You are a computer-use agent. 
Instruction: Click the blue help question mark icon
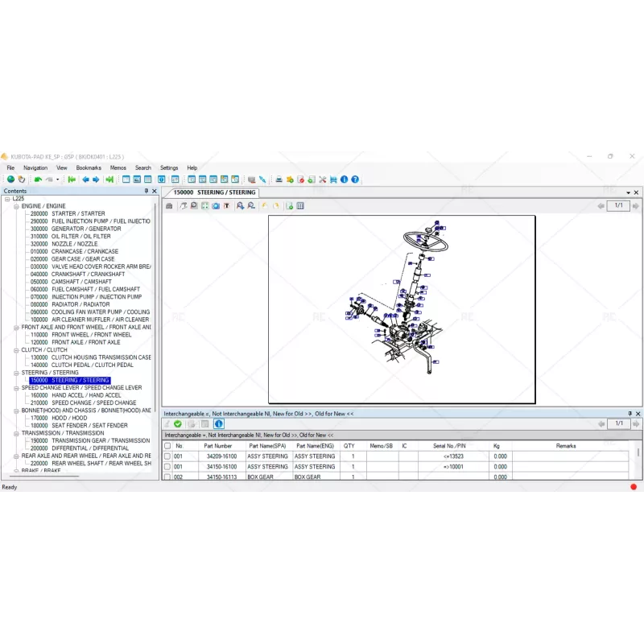point(354,180)
